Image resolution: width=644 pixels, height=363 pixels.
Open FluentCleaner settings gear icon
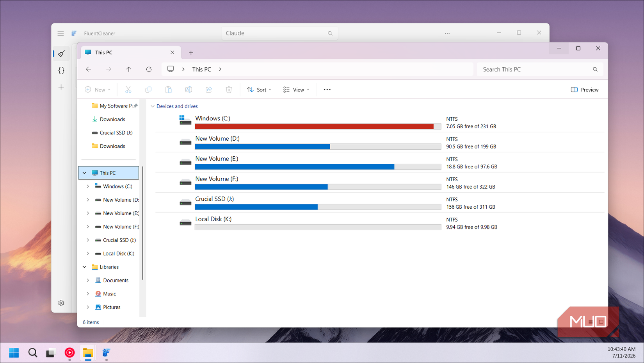pyautogui.click(x=61, y=303)
